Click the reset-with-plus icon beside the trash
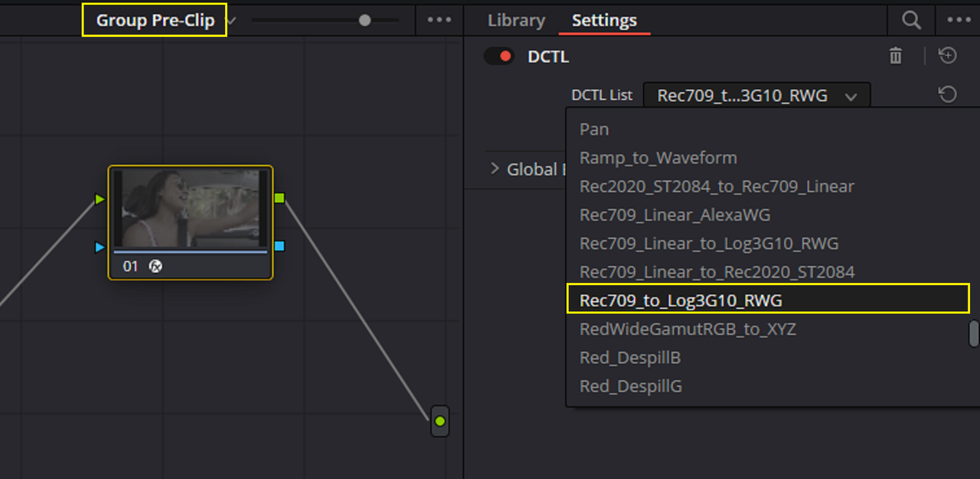This screenshot has height=479, width=980. 948,56
